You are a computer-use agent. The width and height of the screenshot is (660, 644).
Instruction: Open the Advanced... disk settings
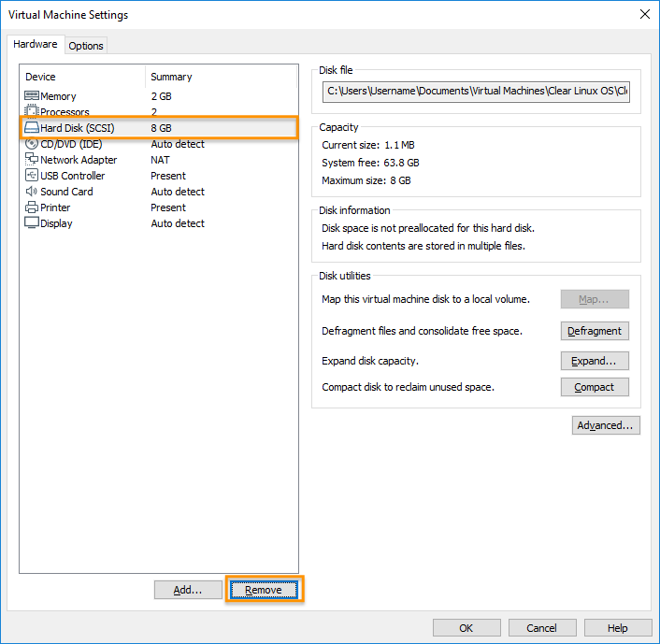click(x=605, y=425)
